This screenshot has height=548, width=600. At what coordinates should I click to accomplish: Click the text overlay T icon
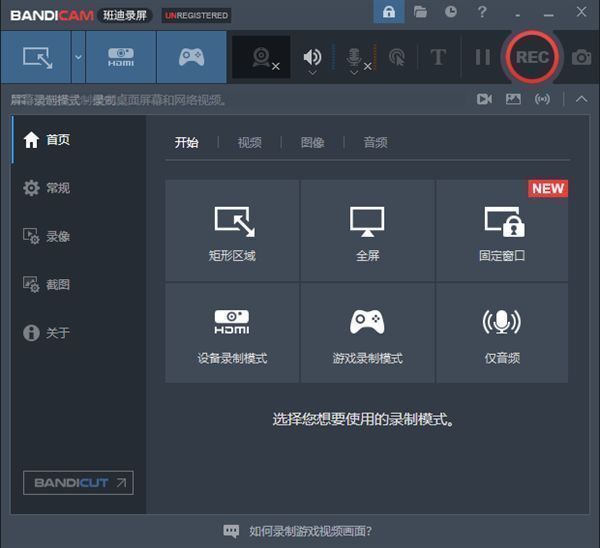tap(438, 57)
